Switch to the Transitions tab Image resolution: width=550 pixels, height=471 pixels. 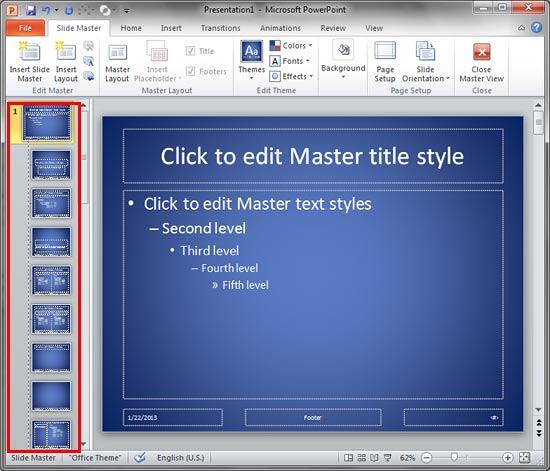(221, 28)
